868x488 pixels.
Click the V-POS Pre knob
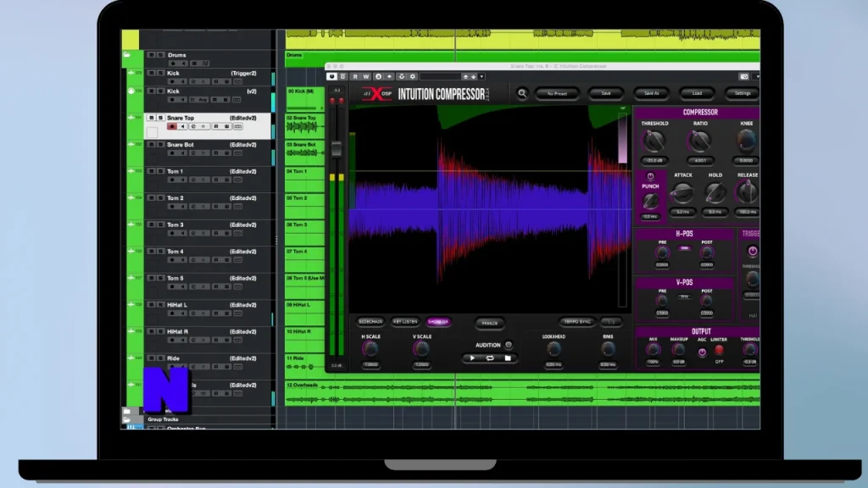coord(662,301)
